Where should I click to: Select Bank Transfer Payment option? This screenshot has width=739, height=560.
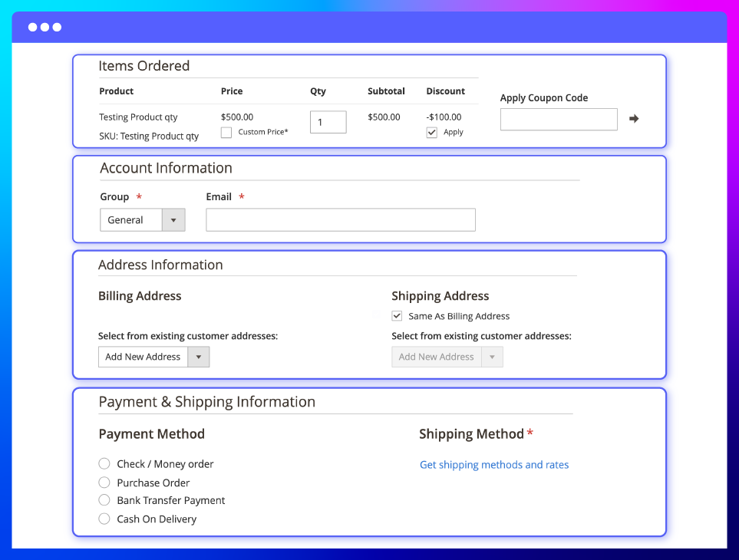point(105,500)
